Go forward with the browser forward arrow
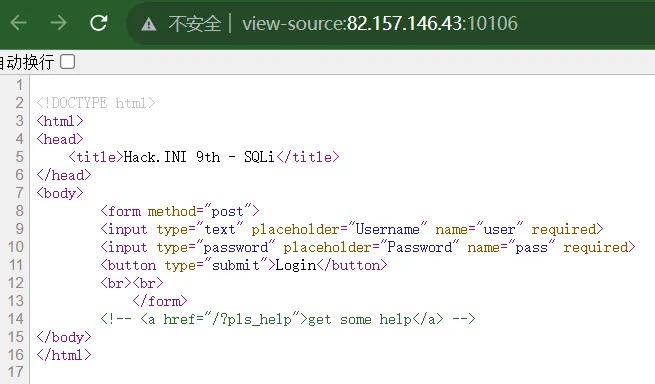655x384 pixels. tap(58, 23)
